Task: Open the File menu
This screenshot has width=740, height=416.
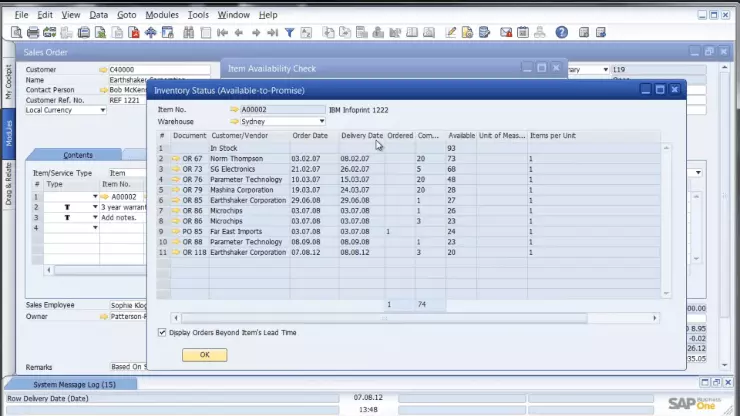Action: [x=21, y=15]
